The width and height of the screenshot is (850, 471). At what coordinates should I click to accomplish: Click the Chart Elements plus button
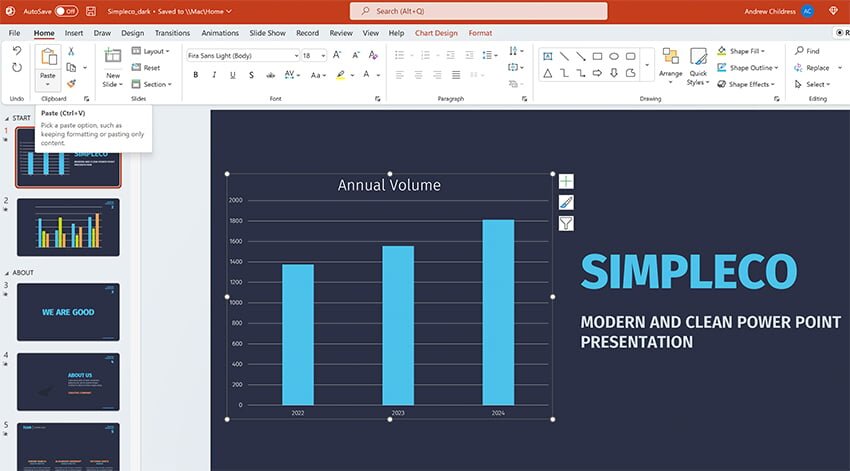tap(566, 181)
